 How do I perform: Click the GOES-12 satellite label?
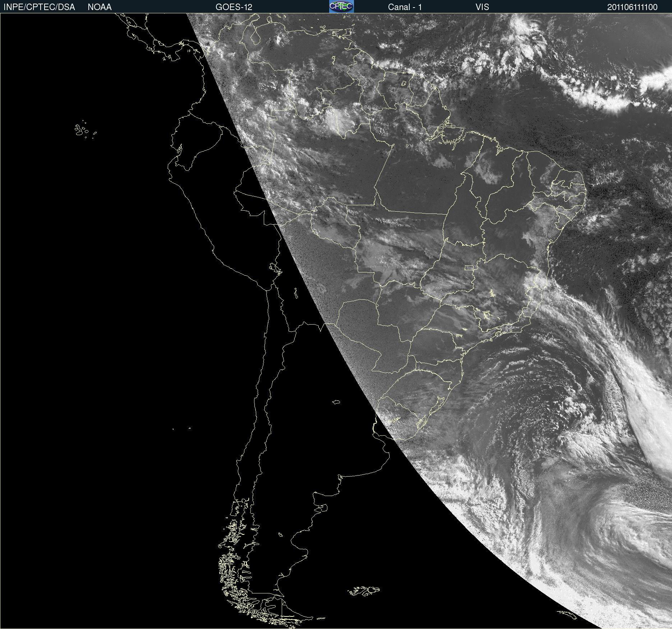tap(234, 7)
